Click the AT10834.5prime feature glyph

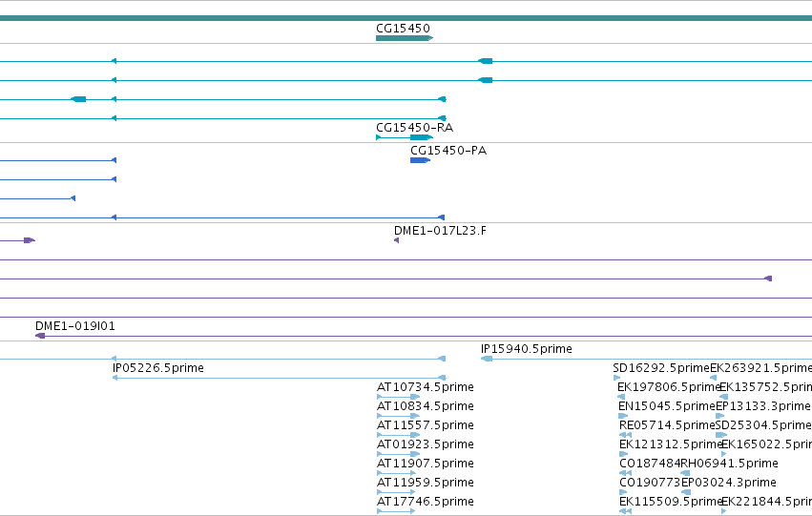tap(398, 416)
